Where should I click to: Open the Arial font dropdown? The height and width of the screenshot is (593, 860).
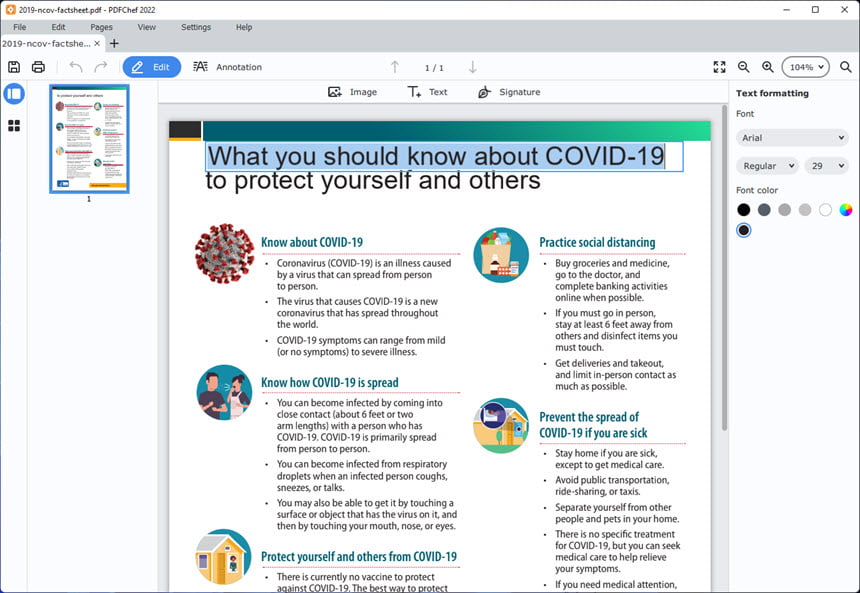(792, 138)
